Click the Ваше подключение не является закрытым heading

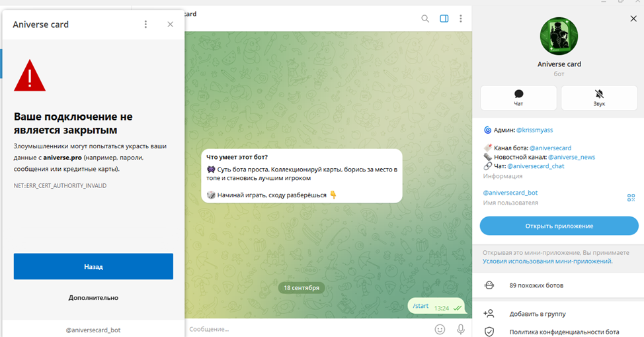click(73, 123)
